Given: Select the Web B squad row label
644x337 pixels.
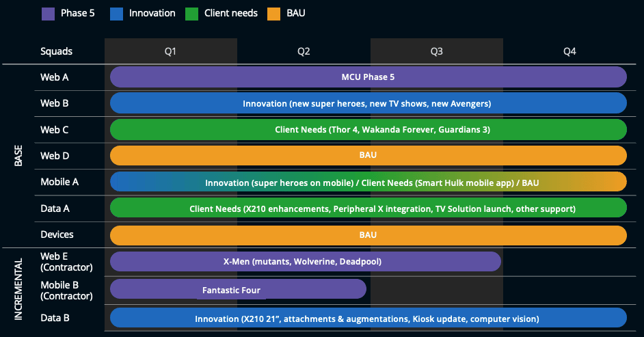Looking at the screenshot, I should [x=54, y=103].
